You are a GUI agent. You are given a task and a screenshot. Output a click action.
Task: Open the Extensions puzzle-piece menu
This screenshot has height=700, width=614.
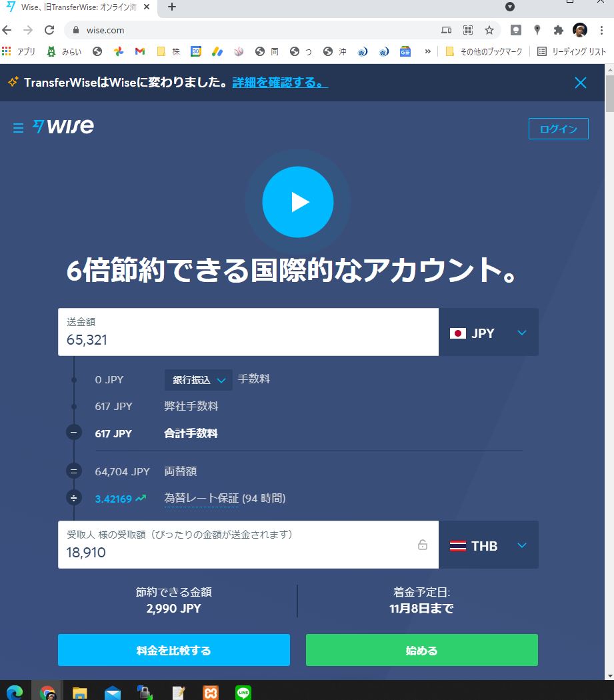(558, 30)
